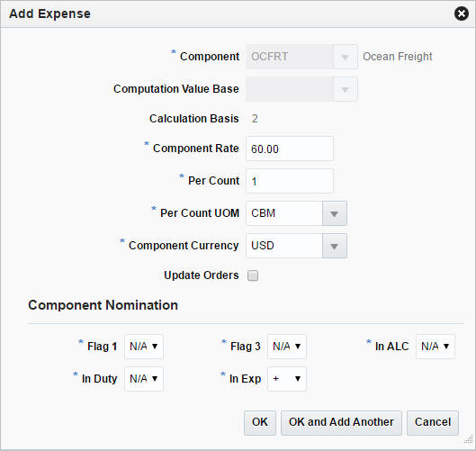Click the Ocean Freight description text
476x451 pixels.
[398, 57]
